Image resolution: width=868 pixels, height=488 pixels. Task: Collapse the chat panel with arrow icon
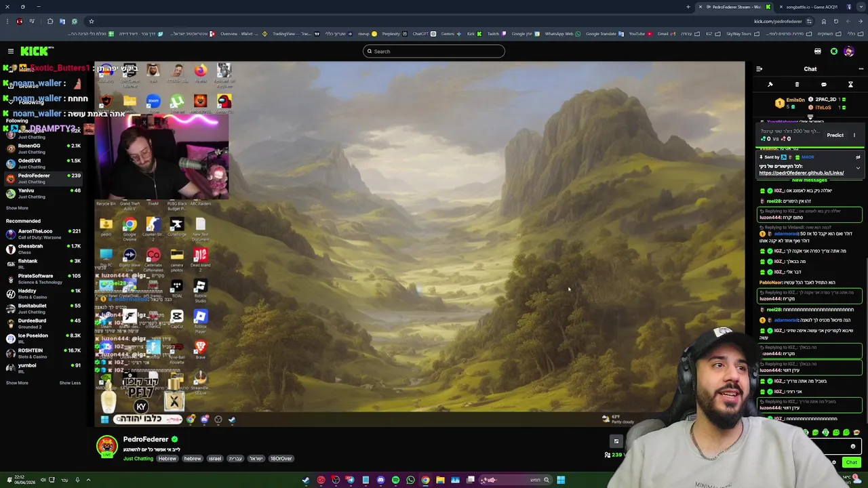pyautogui.click(x=759, y=69)
